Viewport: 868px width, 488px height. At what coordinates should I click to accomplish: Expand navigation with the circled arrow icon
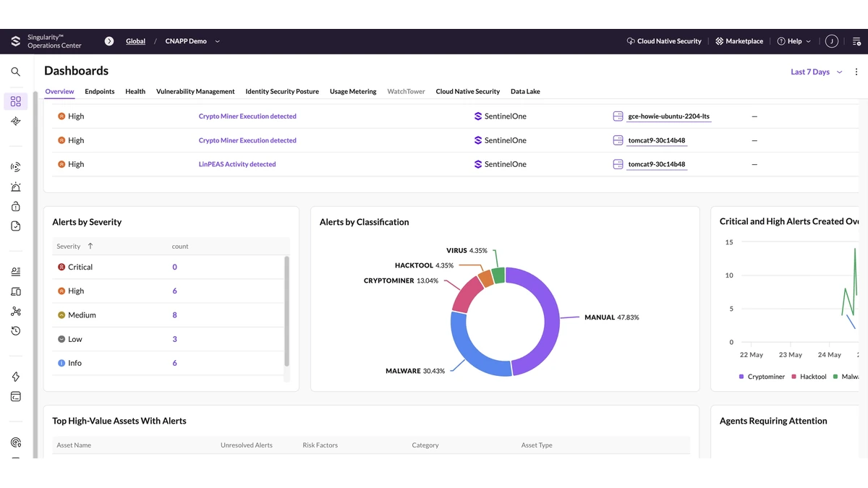point(109,41)
